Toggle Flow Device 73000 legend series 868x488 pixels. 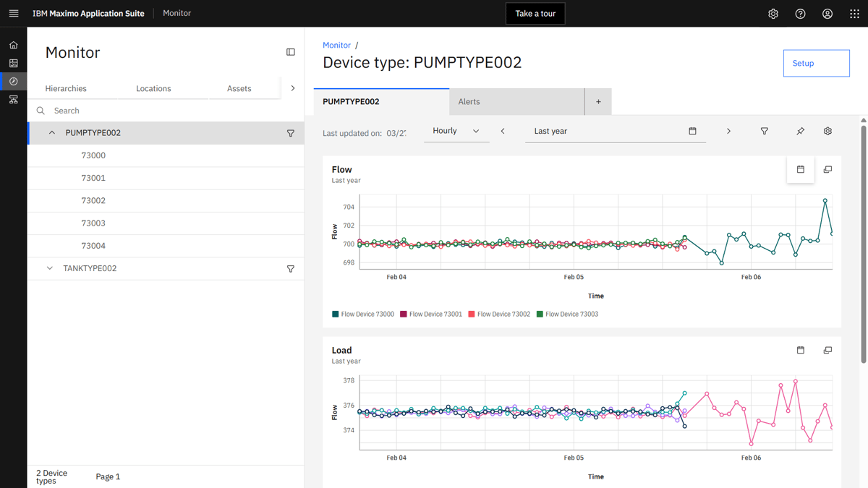coord(363,314)
